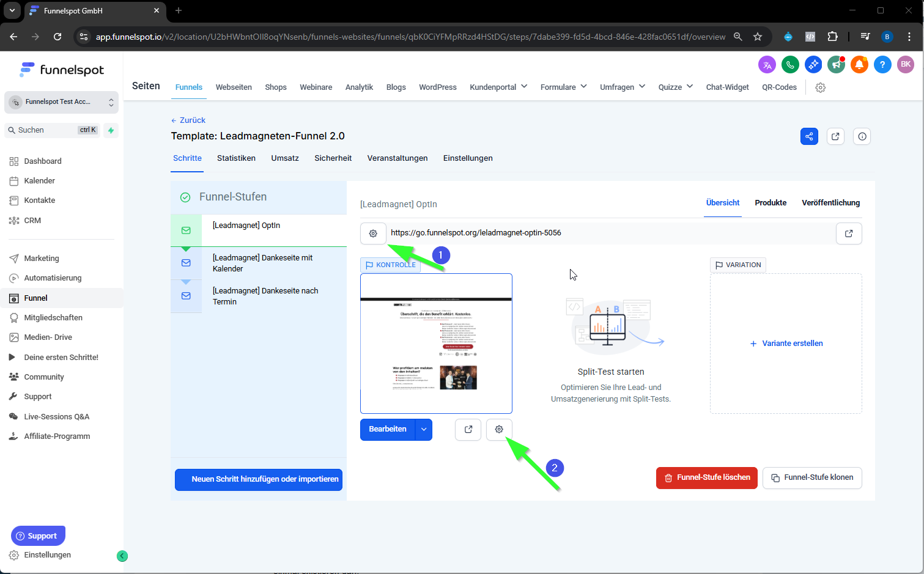Select Leadmagnet Dankeseite mit Kalender step
This screenshot has width=924, height=574.
point(259,263)
